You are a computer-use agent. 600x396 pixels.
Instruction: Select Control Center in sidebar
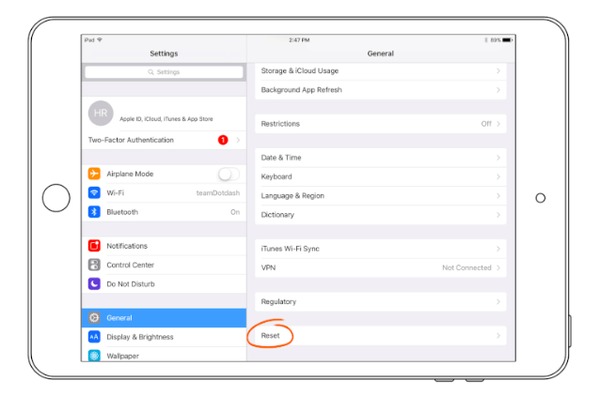[164, 265]
